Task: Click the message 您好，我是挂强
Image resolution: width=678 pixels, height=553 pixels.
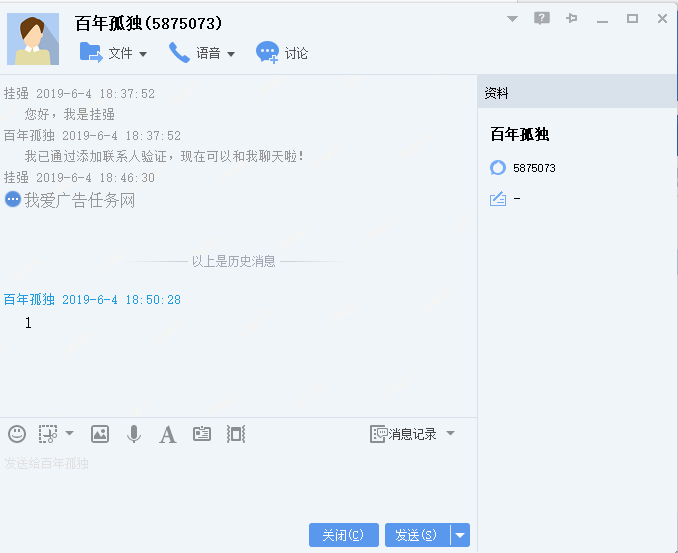Action: click(x=70, y=114)
